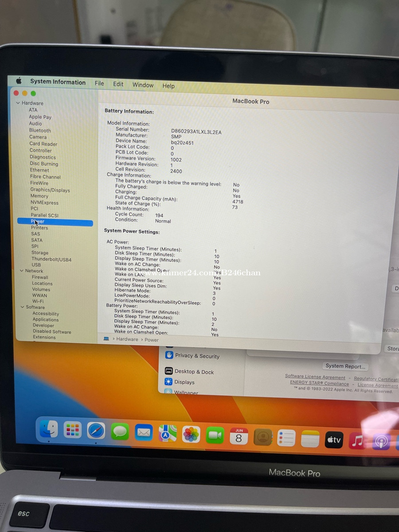Select Bluetooth in the sidebar
The height and width of the screenshot is (532, 399).
pyautogui.click(x=40, y=130)
